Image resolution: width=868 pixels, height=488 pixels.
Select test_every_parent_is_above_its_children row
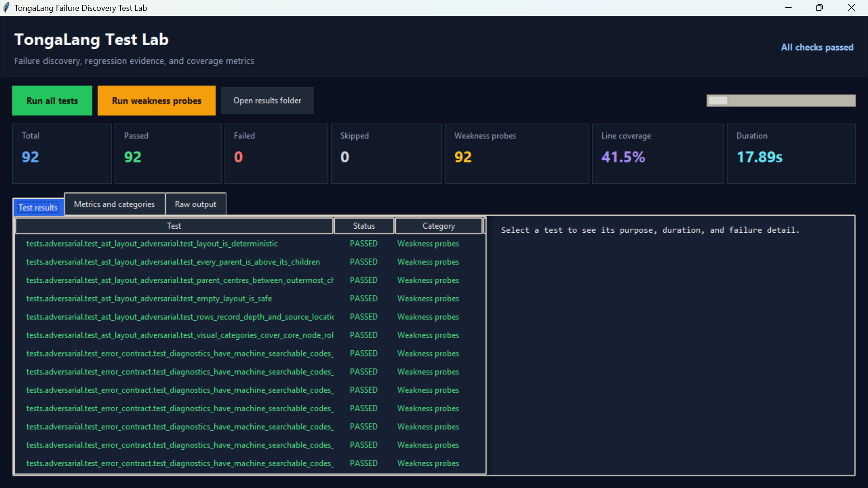point(250,262)
